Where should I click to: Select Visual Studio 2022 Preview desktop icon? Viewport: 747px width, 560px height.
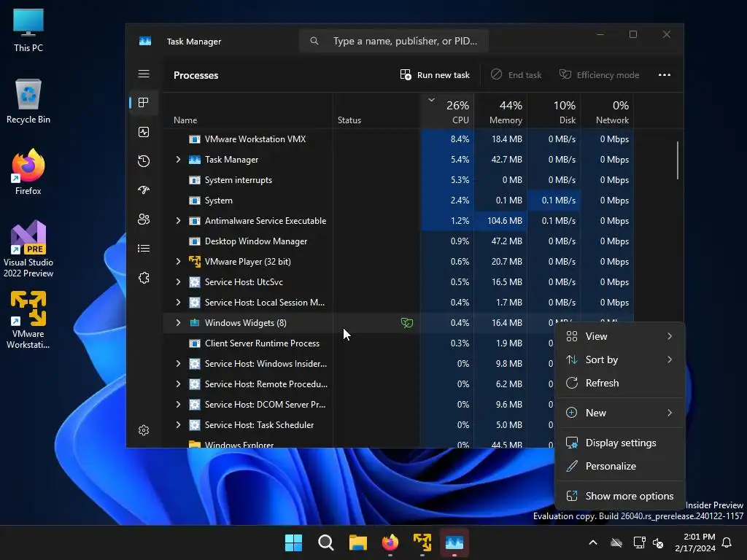[28, 249]
